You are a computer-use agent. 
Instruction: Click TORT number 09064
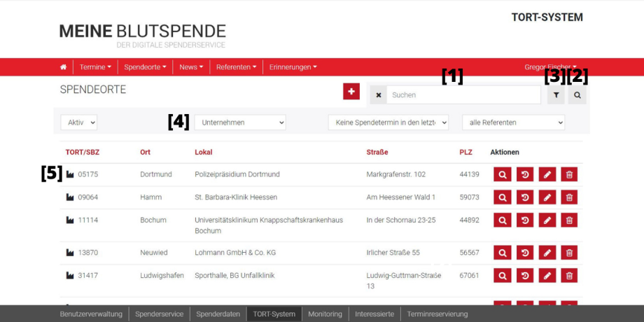tap(88, 197)
